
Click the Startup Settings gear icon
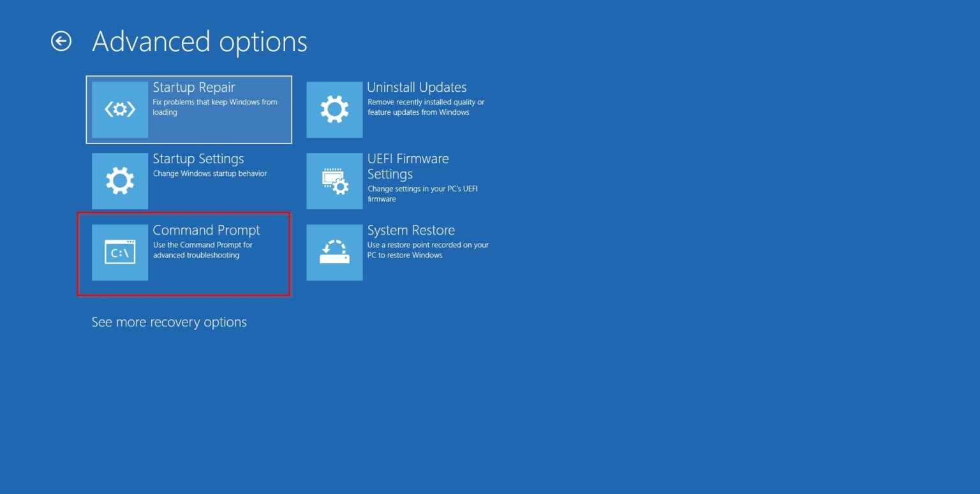coord(120,180)
